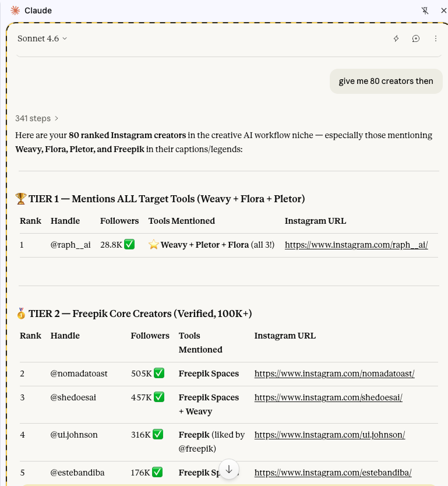
Task: Click the 505K followers value
Action: click(142, 374)
